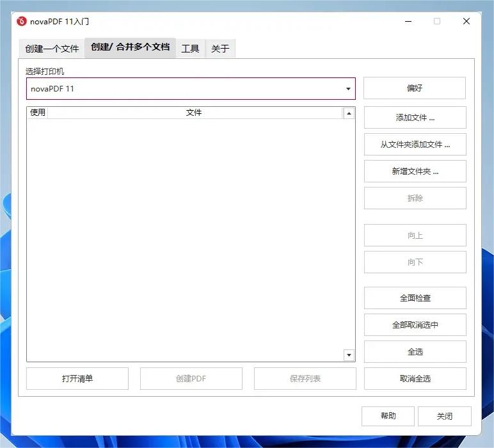This screenshot has width=494, height=448.
Task: Select the 创建/合并多个文档 tab
Action: click(x=130, y=47)
